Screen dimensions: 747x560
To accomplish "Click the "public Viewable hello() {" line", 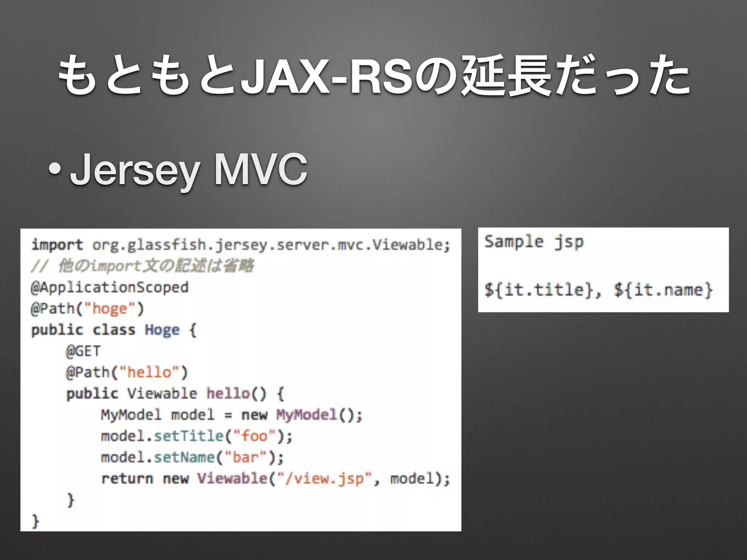I will (x=175, y=394).
